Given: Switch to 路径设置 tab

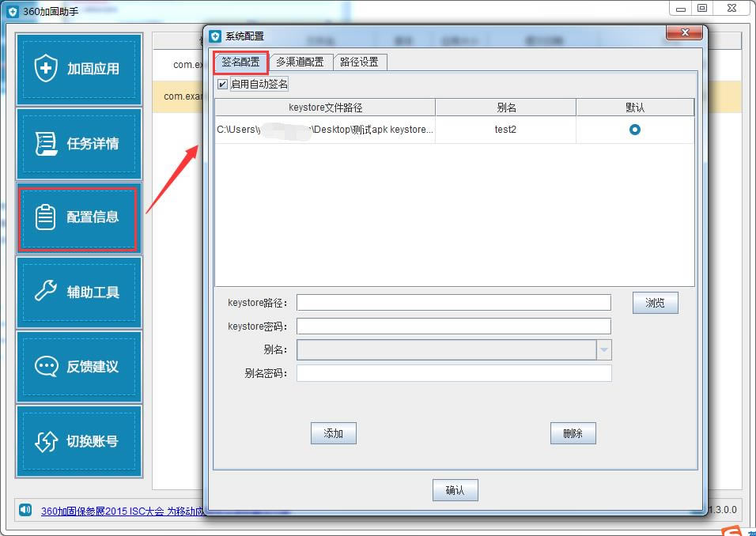Looking at the screenshot, I should (360, 62).
